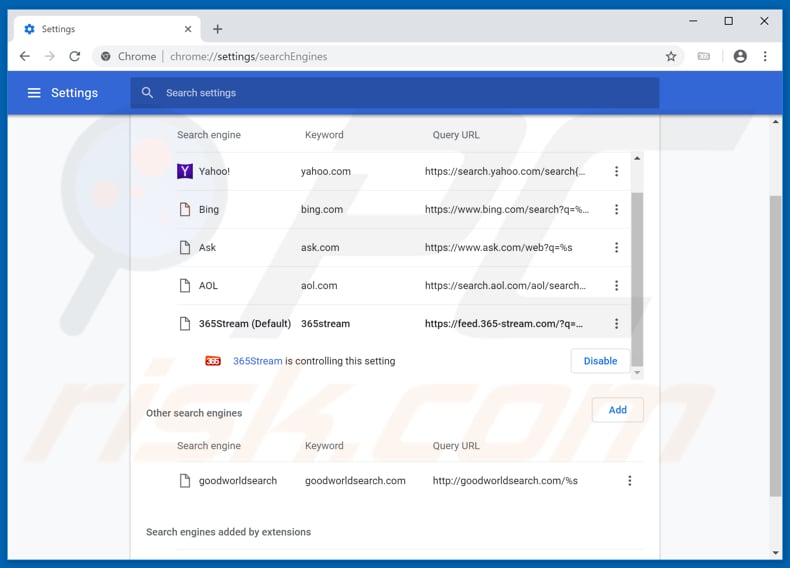Screen dimensions: 790x568
Task: Click the forward navigation arrow
Action: [x=49, y=56]
